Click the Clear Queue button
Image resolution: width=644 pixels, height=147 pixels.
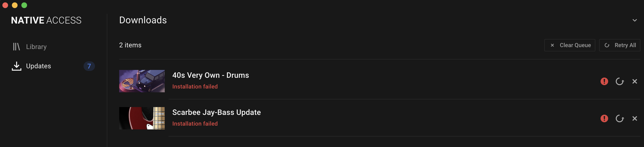coord(569,45)
